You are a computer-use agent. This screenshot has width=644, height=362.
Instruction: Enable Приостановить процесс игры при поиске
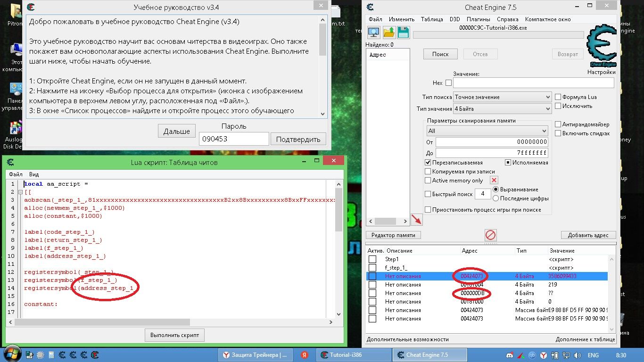[428, 210]
